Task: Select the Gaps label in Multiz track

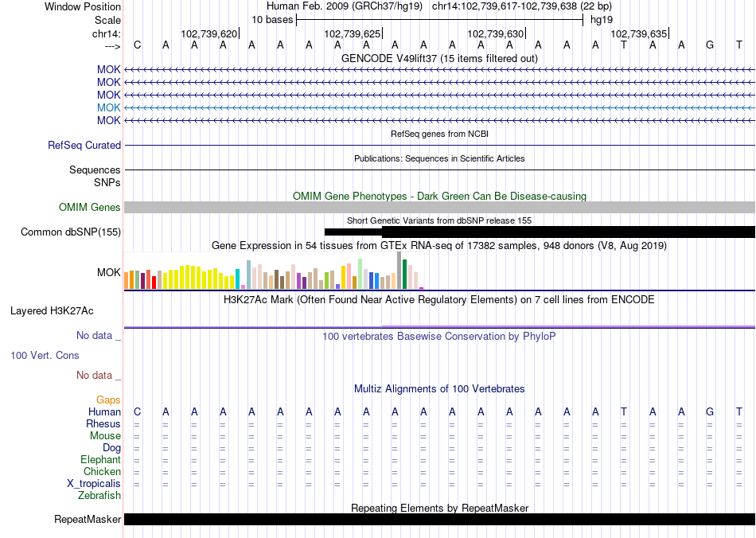Action: coord(108,400)
